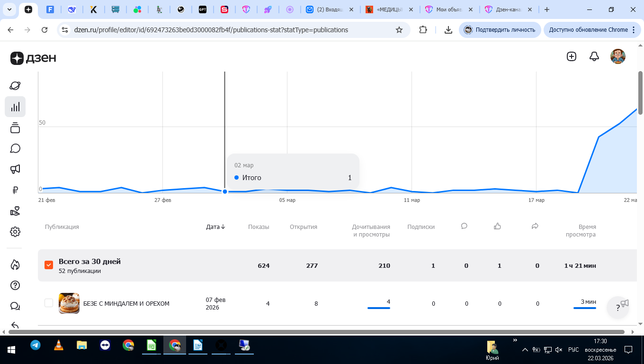
Task: Click the horizontal scrollbar at page bottom
Action: [x=316, y=332]
